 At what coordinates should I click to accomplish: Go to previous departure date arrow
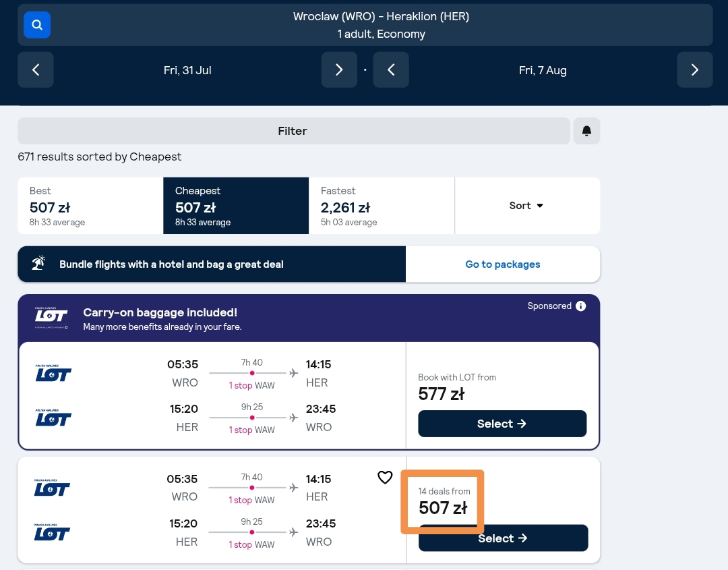[36, 69]
